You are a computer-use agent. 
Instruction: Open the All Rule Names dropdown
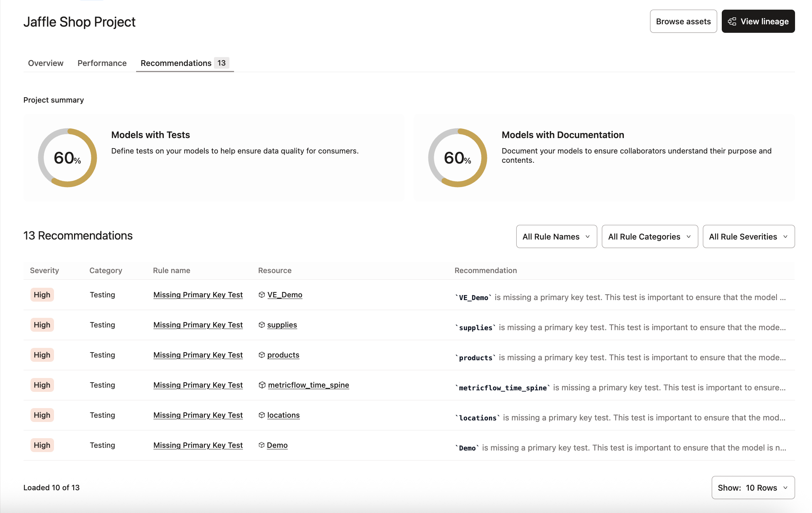click(x=556, y=236)
